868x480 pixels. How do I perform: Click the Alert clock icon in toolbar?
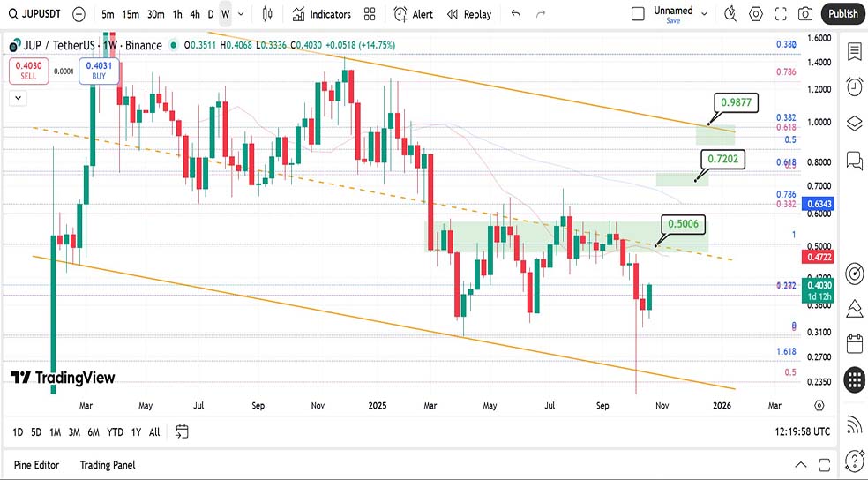(414, 14)
